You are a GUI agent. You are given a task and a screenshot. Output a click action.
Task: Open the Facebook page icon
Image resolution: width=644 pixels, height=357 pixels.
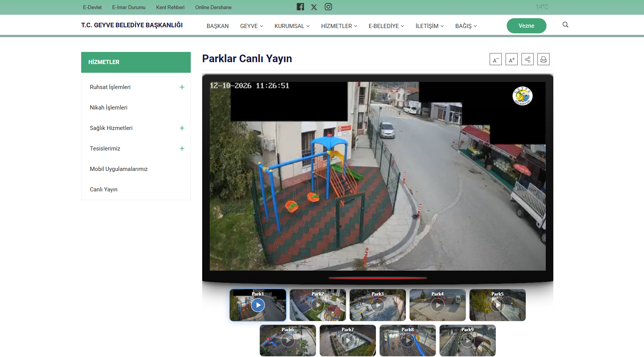(x=300, y=7)
